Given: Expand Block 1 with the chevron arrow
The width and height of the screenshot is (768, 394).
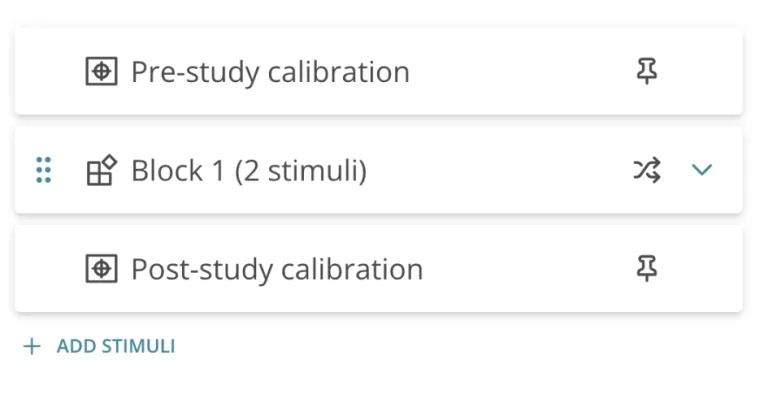Looking at the screenshot, I should pos(701,170).
